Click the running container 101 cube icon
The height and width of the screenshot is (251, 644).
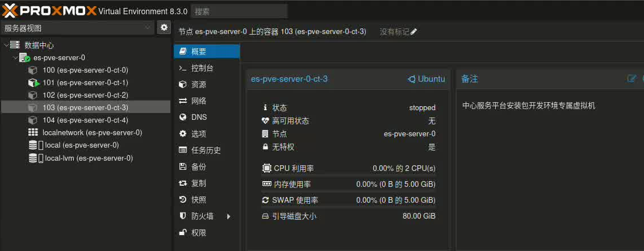point(34,83)
